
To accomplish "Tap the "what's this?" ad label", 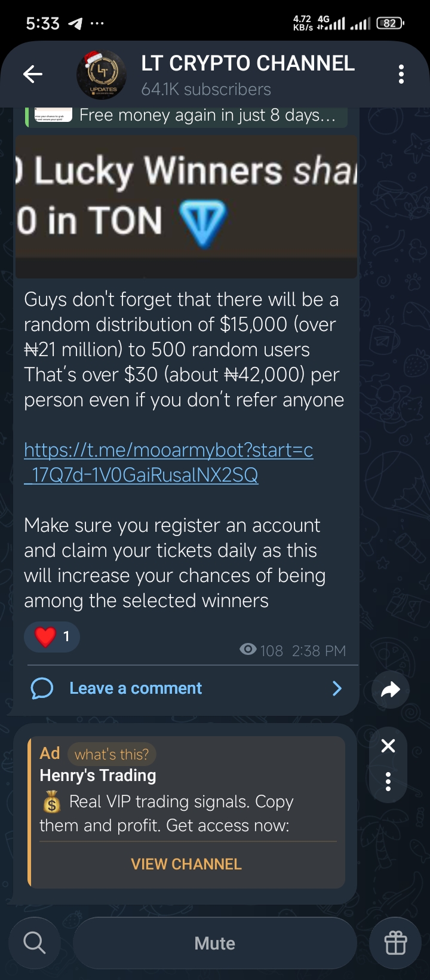I will 112,754.
